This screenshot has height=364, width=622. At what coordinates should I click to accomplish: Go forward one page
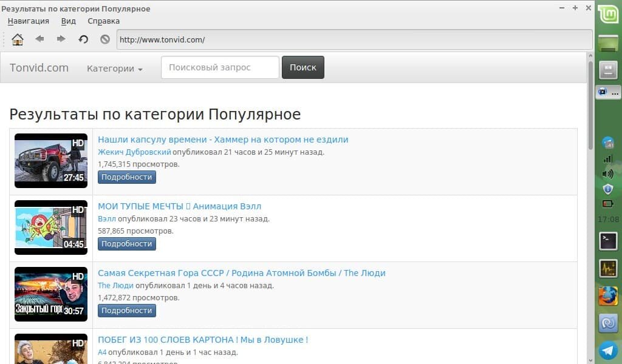click(x=60, y=39)
